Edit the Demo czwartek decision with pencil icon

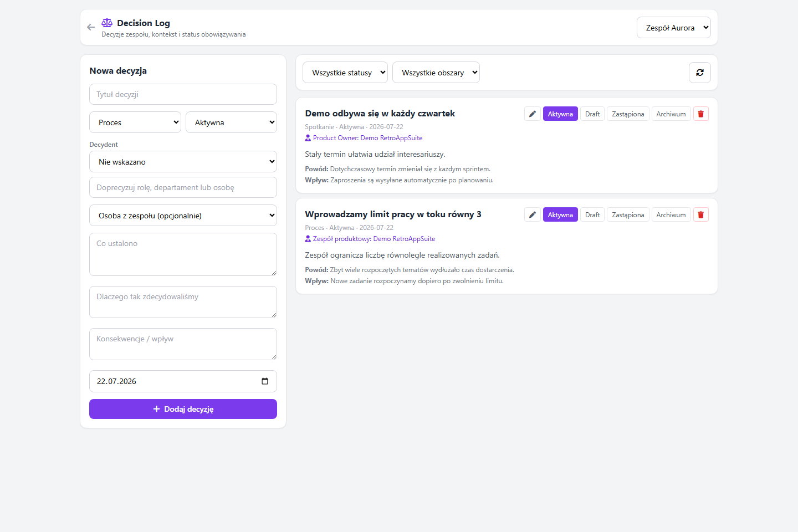click(533, 114)
